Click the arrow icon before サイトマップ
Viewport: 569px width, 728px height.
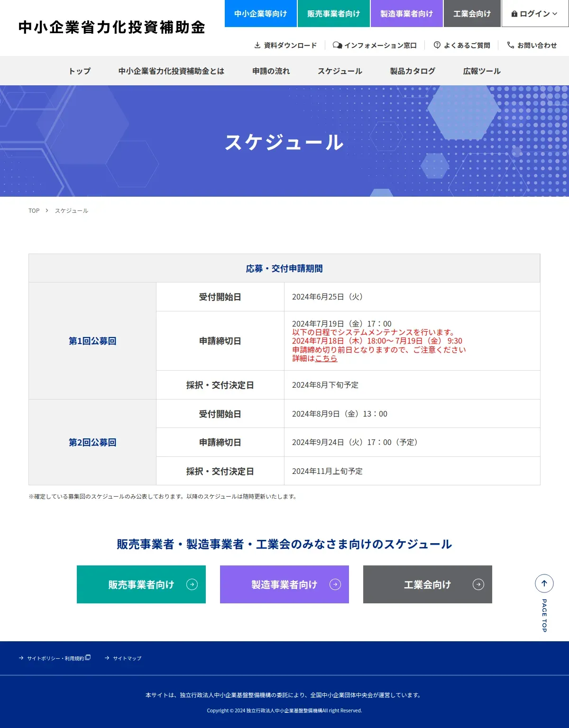tap(107, 658)
